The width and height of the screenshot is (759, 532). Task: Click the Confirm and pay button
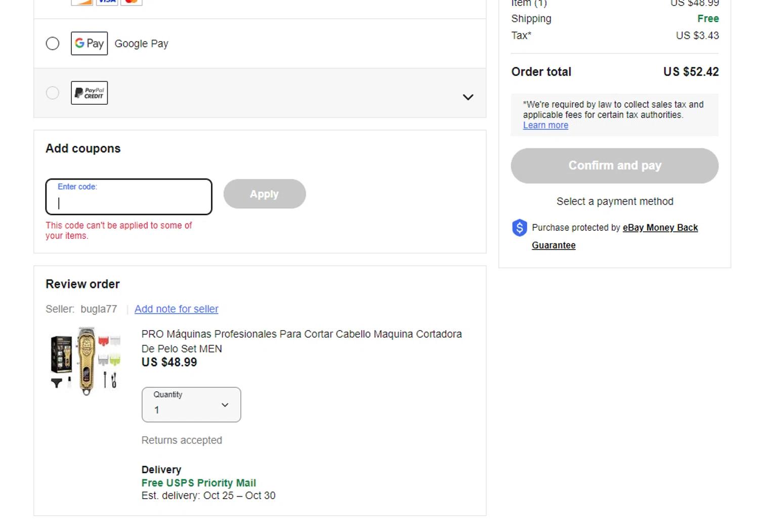click(614, 166)
